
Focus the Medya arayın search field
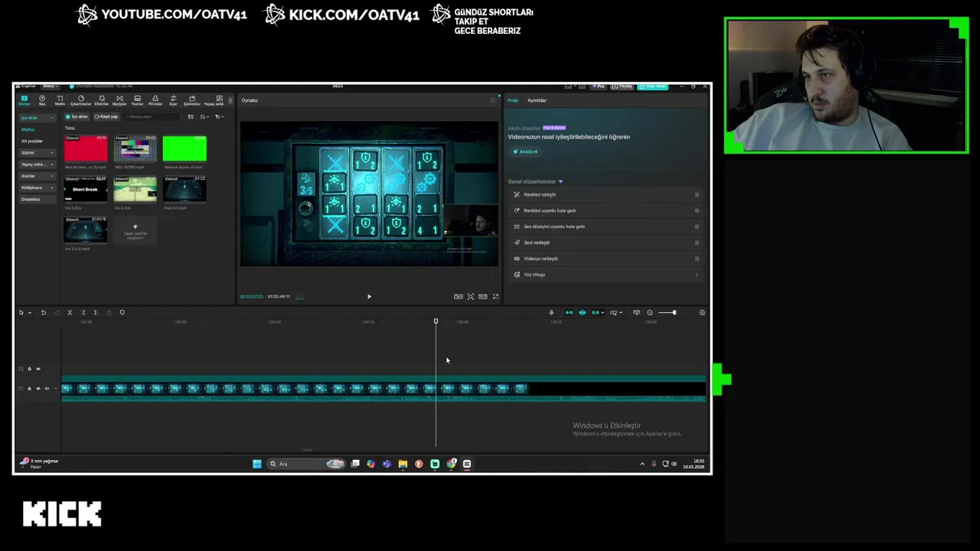152,116
